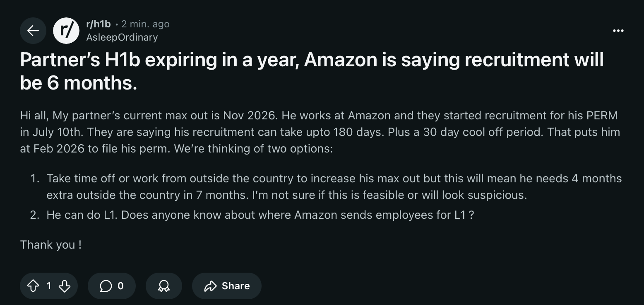This screenshot has height=305, width=644.
Task: Click the paragraph starting with "Hi all"
Action: [x=320, y=132]
